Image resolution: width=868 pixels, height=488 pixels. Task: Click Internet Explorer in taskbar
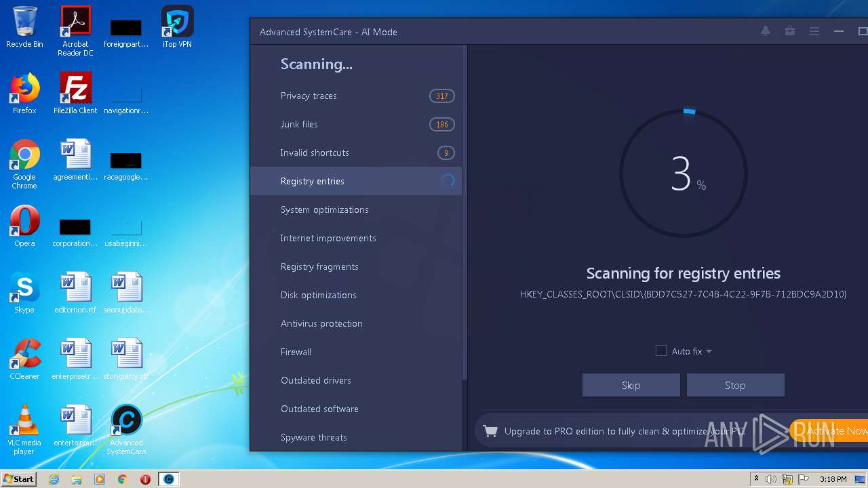click(x=54, y=479)
